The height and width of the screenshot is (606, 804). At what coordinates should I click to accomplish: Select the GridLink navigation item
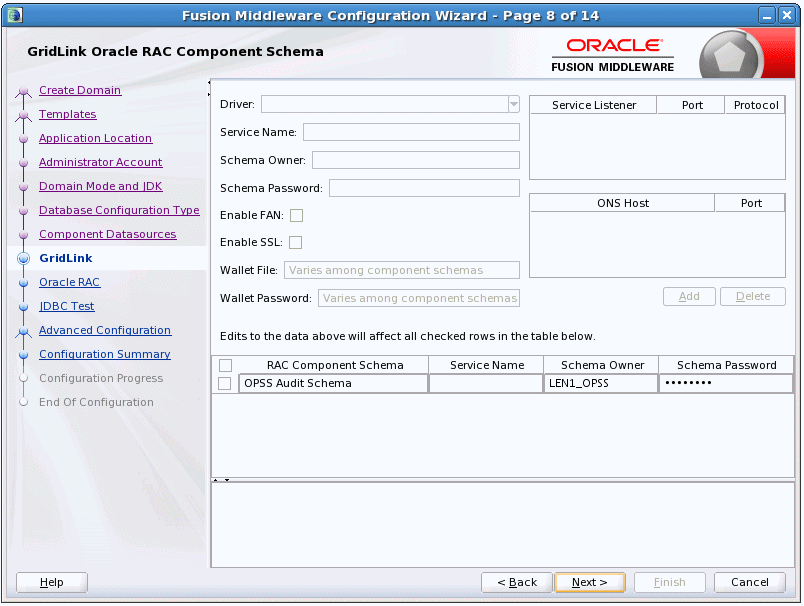coord(66,258)
